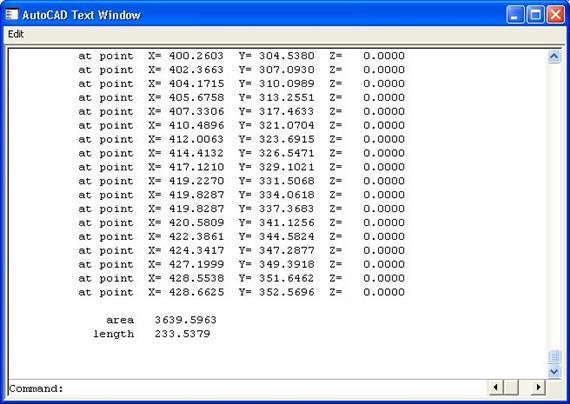Viewport: 570px width, 404px height.
Task: Click the AutoCAD Text Window title icon
Action: (x=11, y=15)
